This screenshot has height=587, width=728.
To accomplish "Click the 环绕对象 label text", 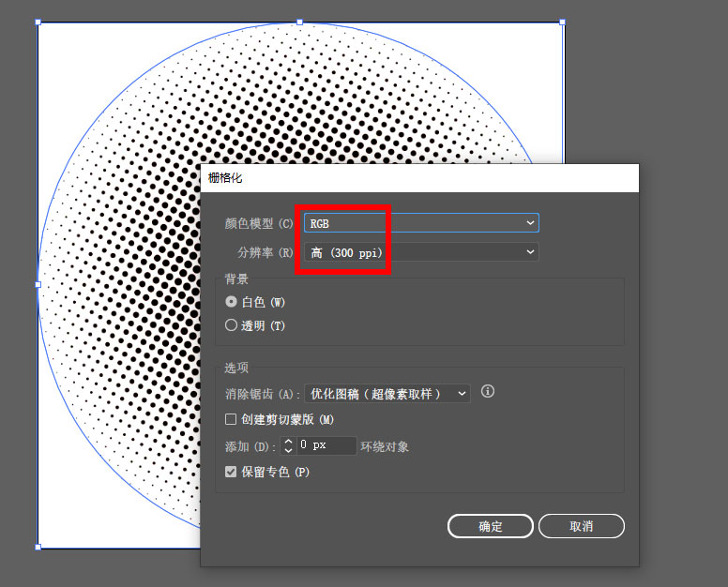I will point(385,447).
